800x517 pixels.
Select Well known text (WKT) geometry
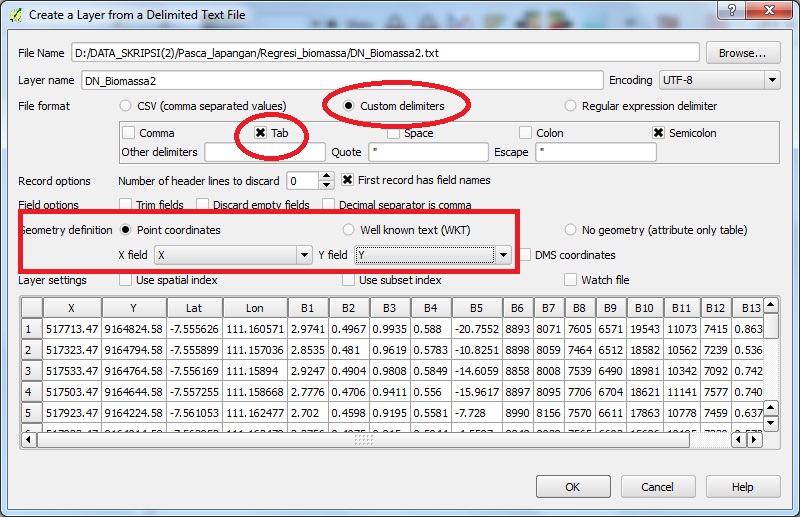pos(348,230)
